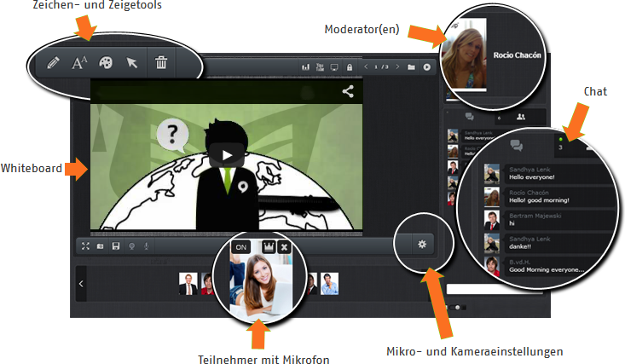Choose the text tool with AA icon
The width and height of the screenshot is (625, 364).
79,62
